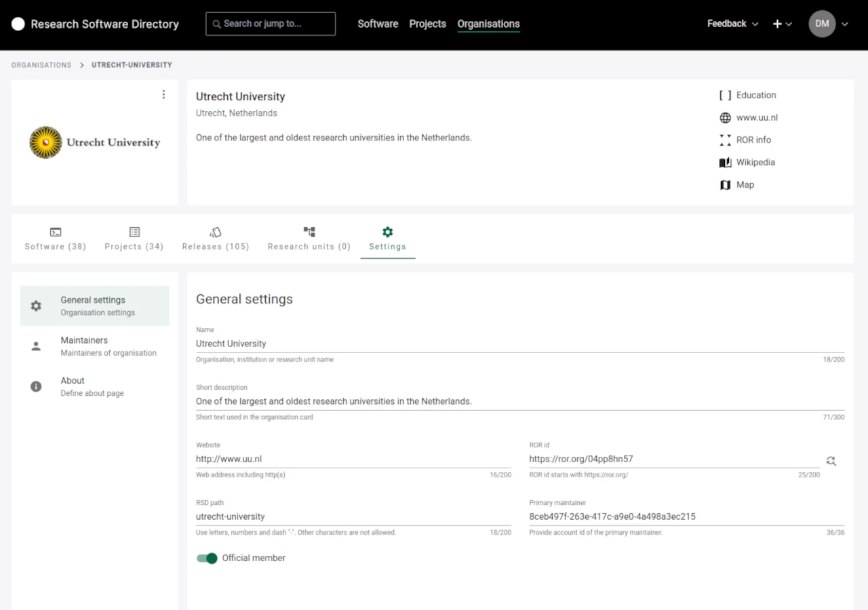Viewport: 868px width, 610px height.
Task: Open the ROR info link
Action: 753,140
